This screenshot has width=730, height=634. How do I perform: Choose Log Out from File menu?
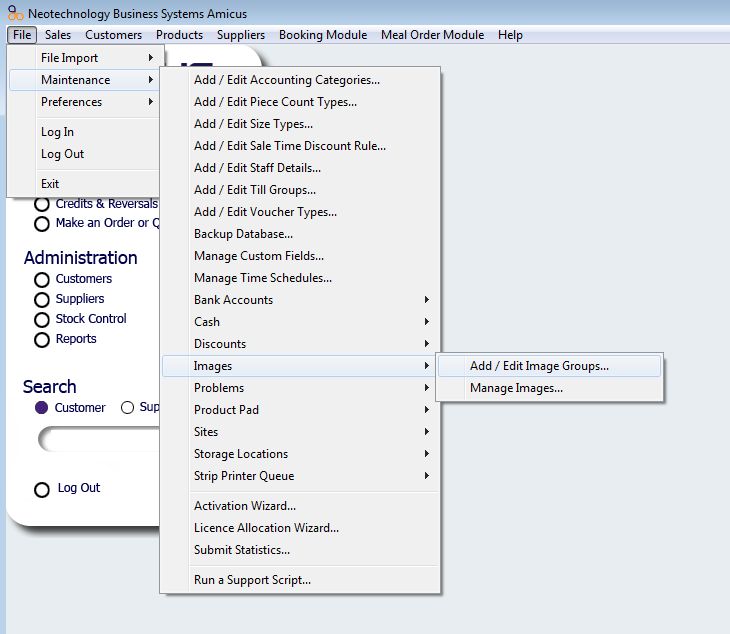[85, 154]
